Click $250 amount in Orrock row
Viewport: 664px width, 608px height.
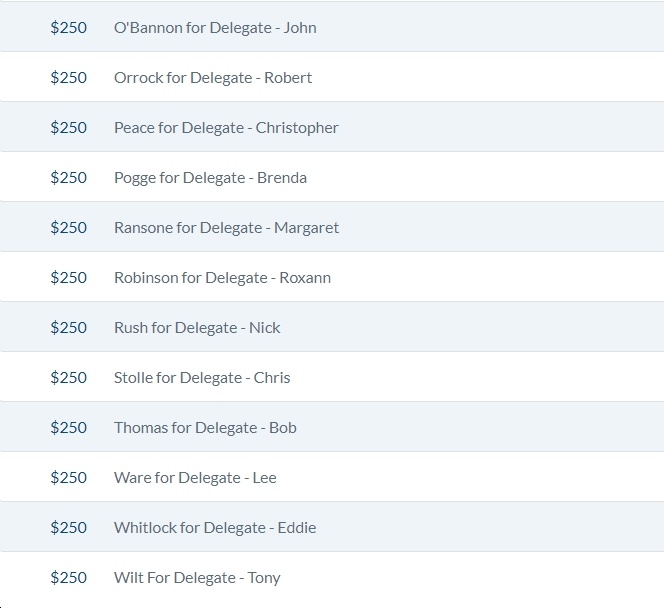click(69, 78)
